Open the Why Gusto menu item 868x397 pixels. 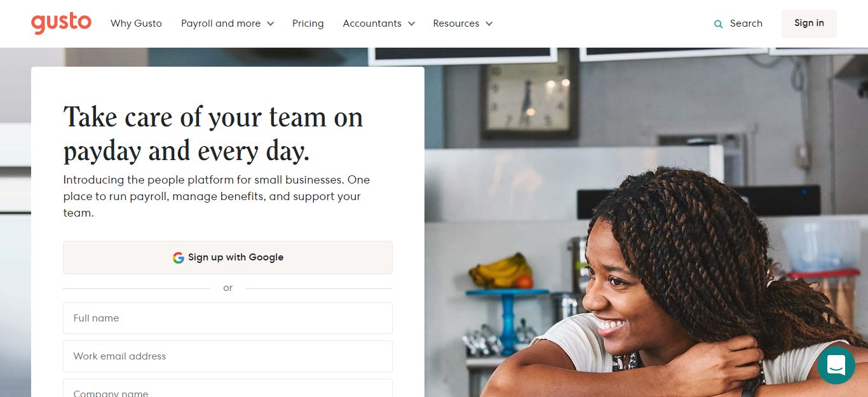tap(136, 24)
